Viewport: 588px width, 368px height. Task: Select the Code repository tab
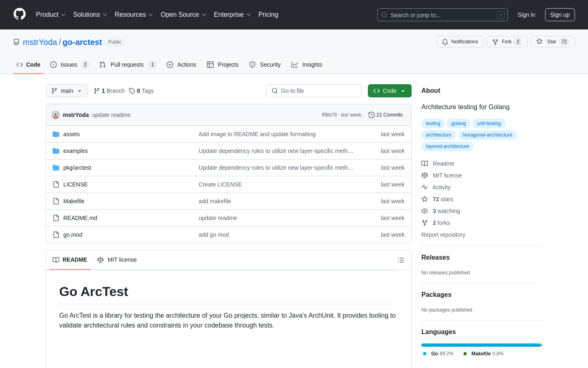point(29,65)
